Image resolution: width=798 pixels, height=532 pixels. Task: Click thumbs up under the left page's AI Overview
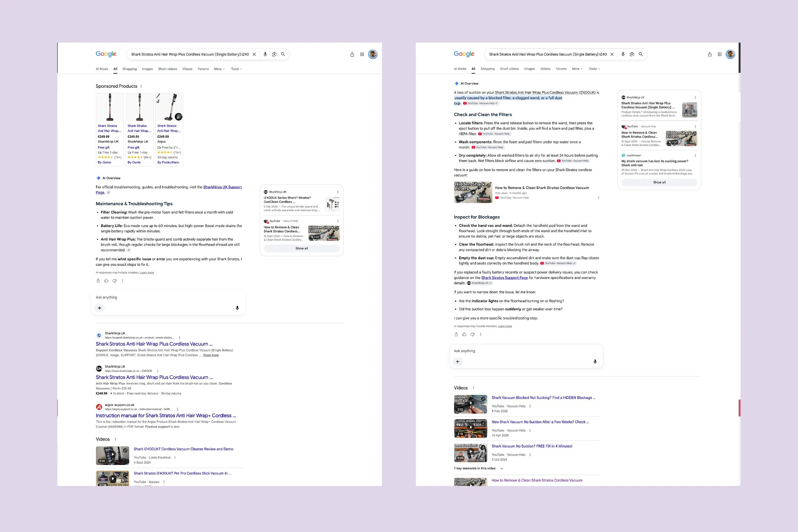click(106, 281)
